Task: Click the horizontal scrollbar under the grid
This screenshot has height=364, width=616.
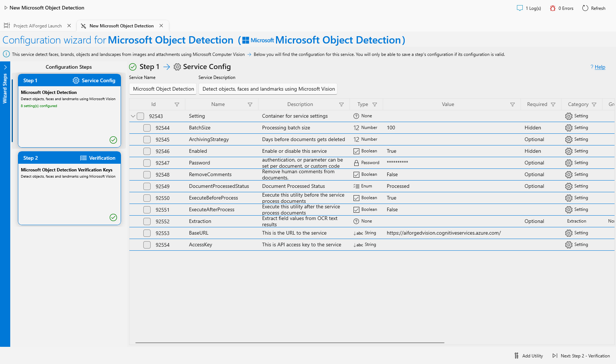Action: click(x=290, y=343)
